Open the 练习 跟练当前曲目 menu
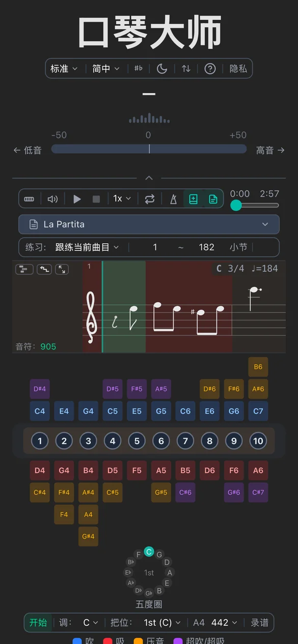 click(86, 247)
